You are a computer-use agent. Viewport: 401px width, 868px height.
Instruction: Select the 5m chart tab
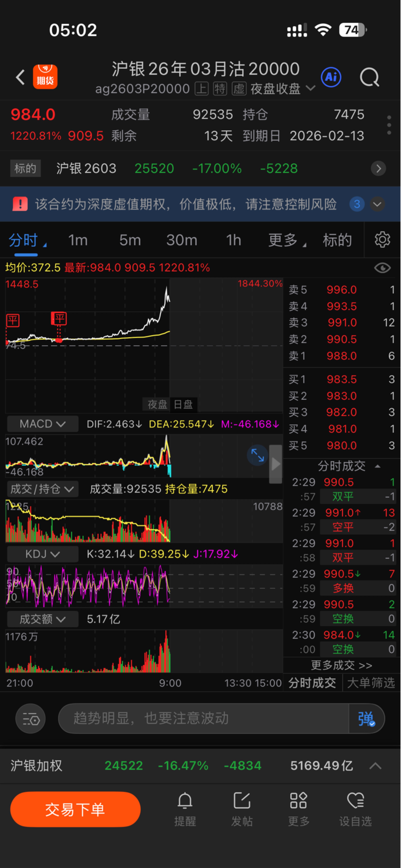click(130, 240)
